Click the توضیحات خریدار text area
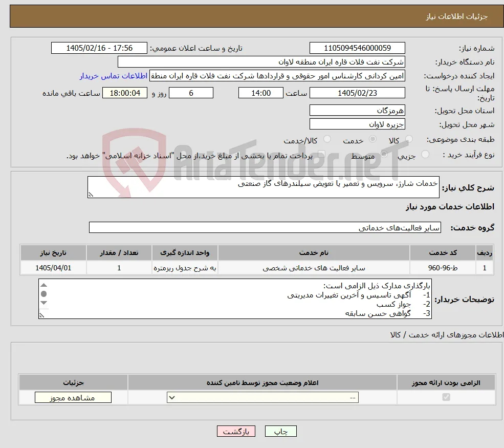This screenshot has width=504, height=448. [235, 299]
